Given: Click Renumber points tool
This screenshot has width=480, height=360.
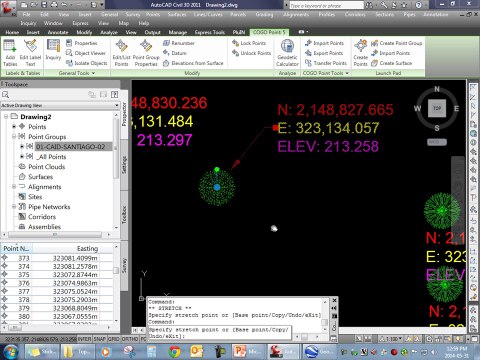Looking at the screenshot, I should 179,43.
